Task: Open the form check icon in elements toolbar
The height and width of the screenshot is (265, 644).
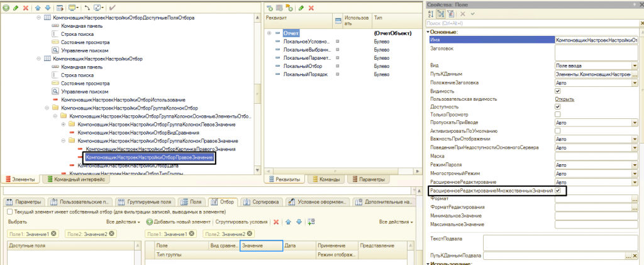Action: 60,8
